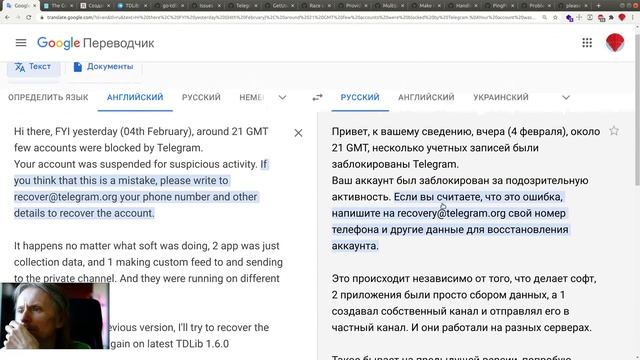This screenshot has height=360, width=640.
Task: Open the Chrome three-dot menu
Action: pyautogui.click(x=633, y=18)
